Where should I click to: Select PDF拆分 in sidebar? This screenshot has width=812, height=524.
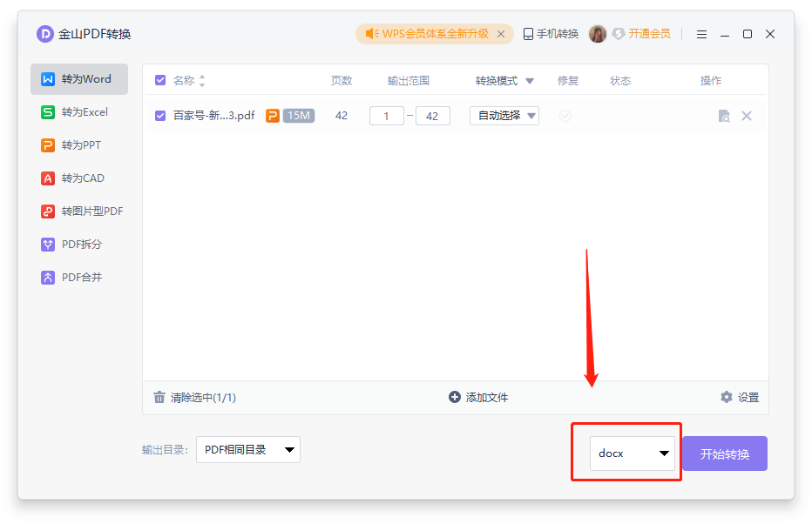coord(79,245)
